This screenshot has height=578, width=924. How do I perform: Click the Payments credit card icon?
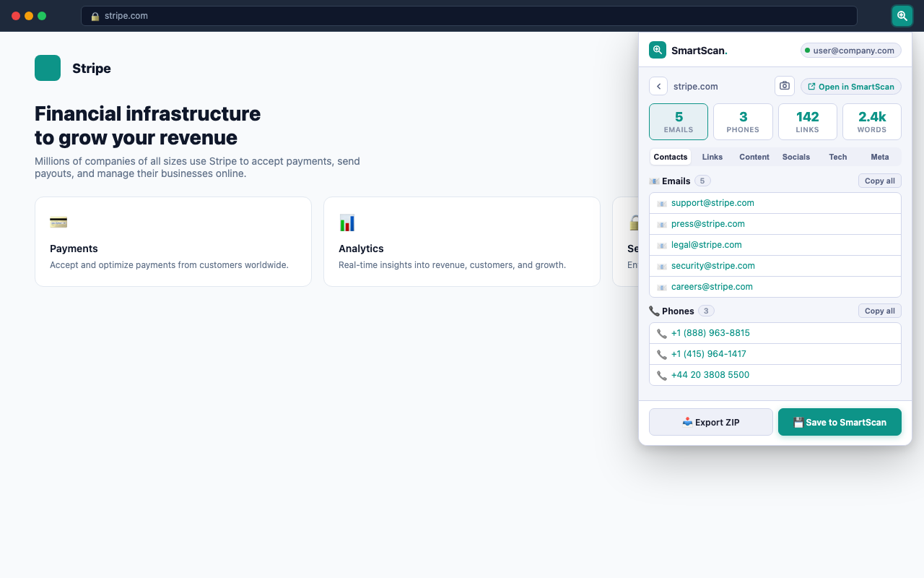point(58,223)
